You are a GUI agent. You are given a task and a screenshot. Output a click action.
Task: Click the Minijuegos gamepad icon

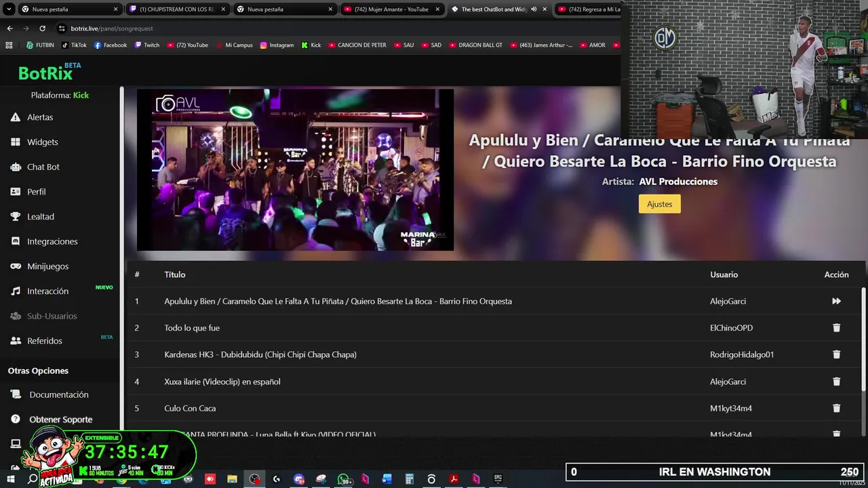point(15,266)
